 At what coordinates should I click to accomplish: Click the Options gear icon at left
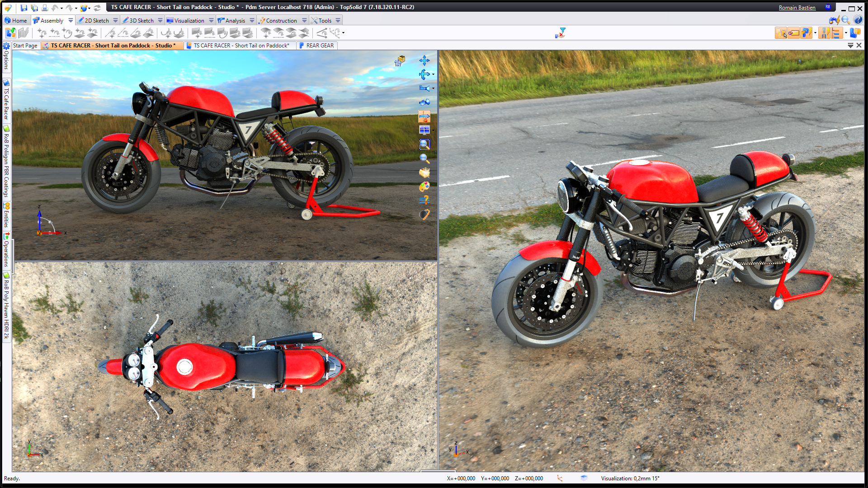click(x=6, y=46)
